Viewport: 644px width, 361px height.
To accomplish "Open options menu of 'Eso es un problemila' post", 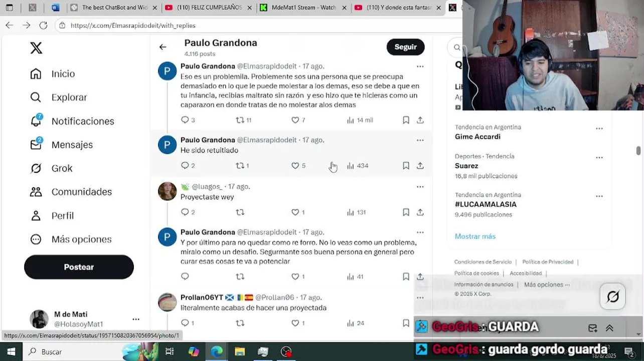I will [x=420, y=66].
